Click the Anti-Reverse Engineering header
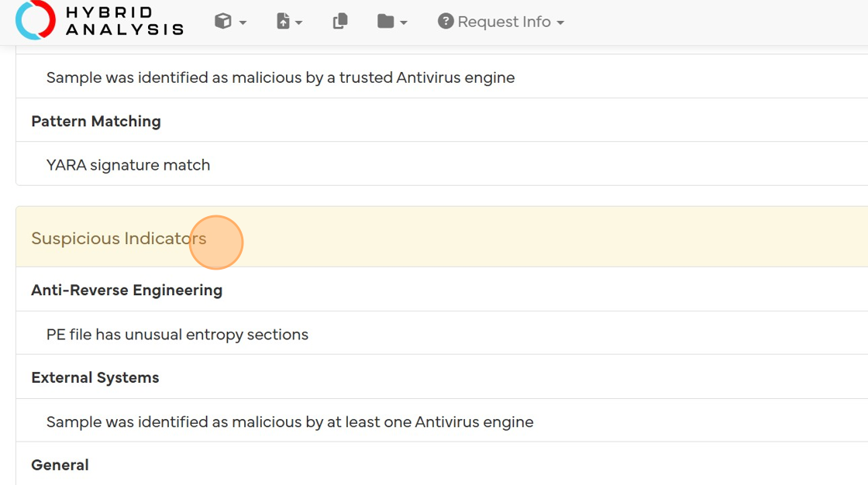The height and width of the screenshot is (485, 868). tap(126, 290)
